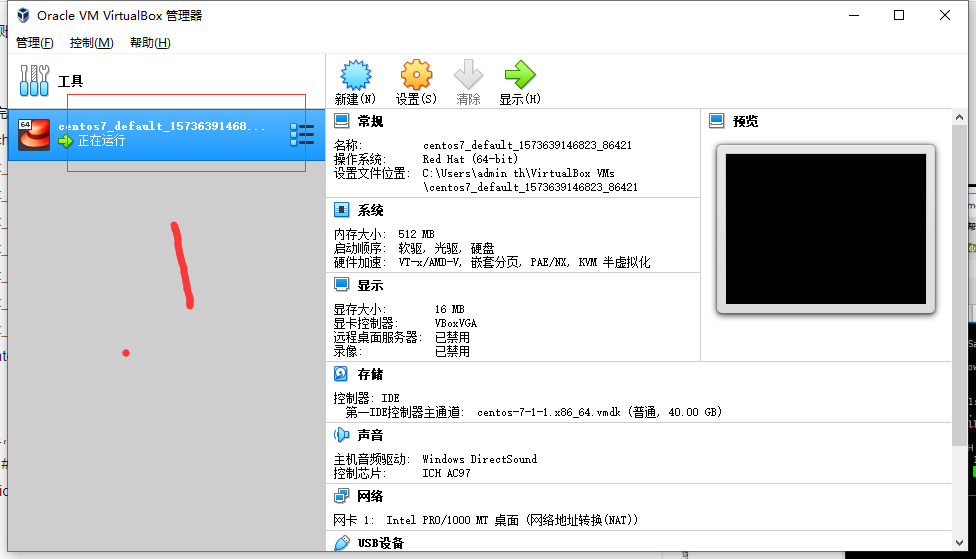Click the black VM preview thumbnail

tap(826, 229)
